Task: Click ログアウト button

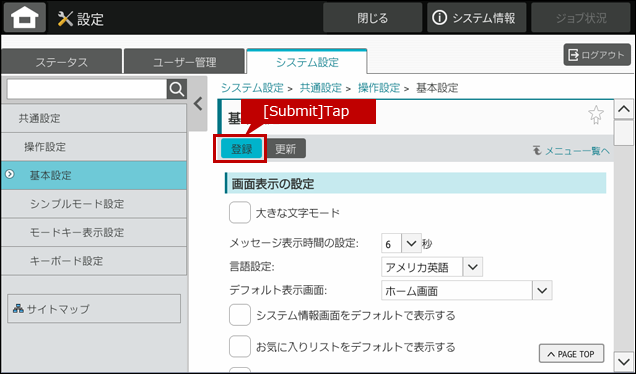Action: coord(597,55)
